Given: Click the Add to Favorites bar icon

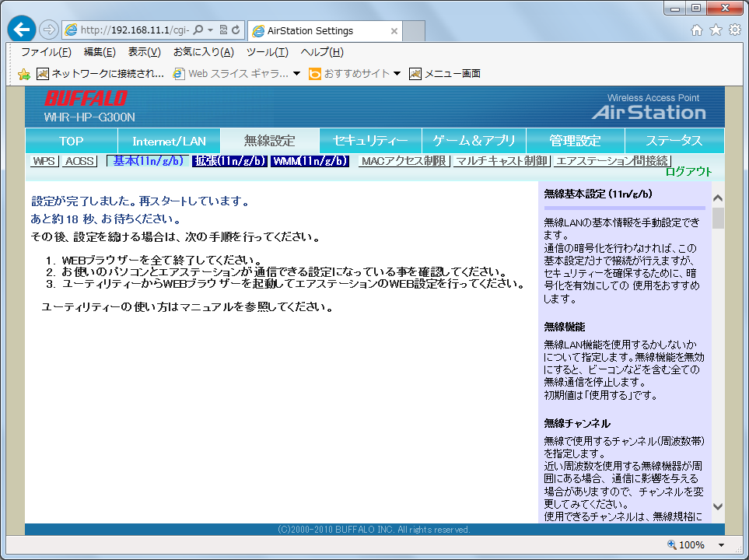Looking at the screenshot, I should [x=24, y=74].
